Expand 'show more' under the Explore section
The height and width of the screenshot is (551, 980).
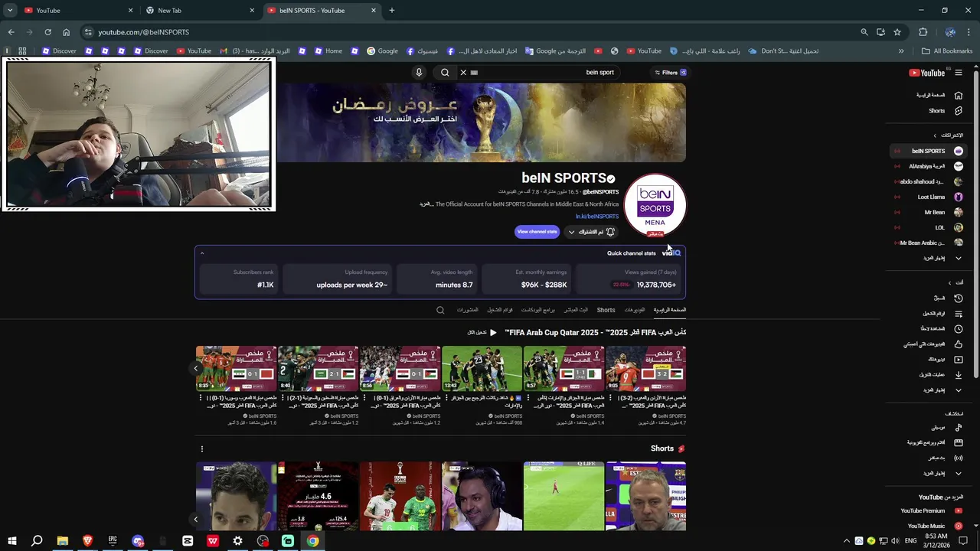tap(929, 473)
